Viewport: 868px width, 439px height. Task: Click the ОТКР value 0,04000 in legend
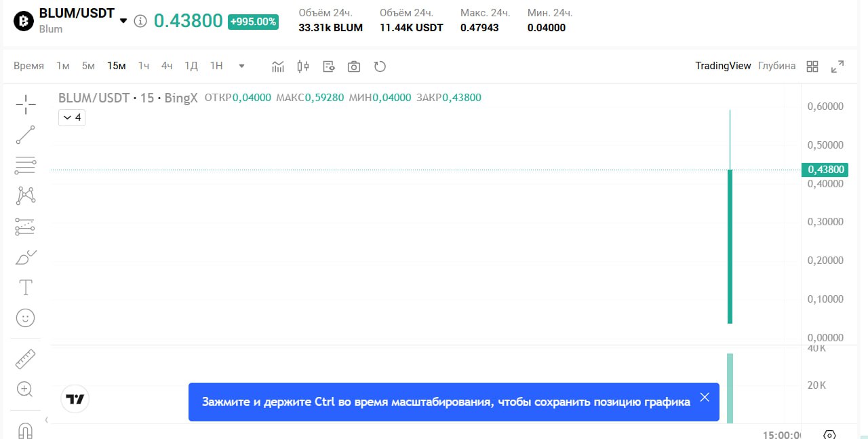coord(252,98)
